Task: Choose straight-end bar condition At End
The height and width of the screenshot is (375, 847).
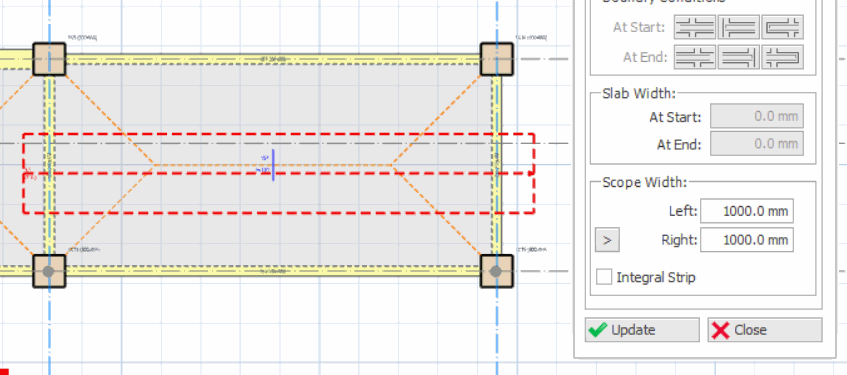Action: pyautogui.click(x=738, y=57)
